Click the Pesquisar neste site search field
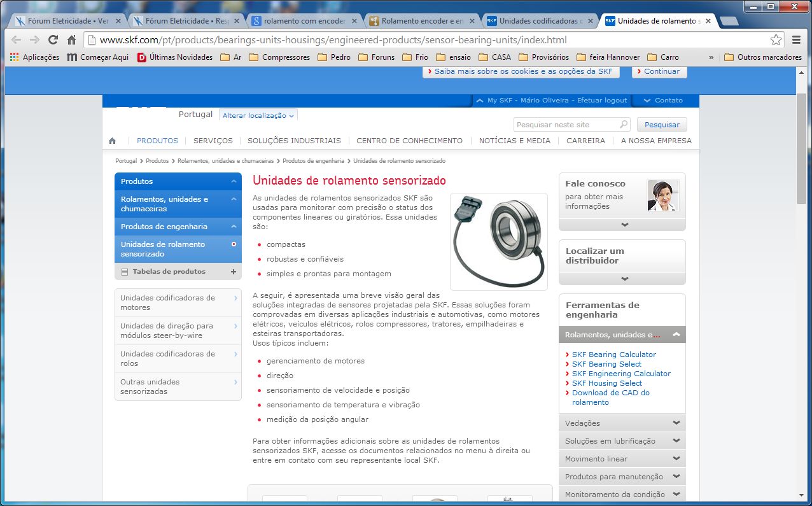This screenshot has width=812, height=506. tap(566, 125)
